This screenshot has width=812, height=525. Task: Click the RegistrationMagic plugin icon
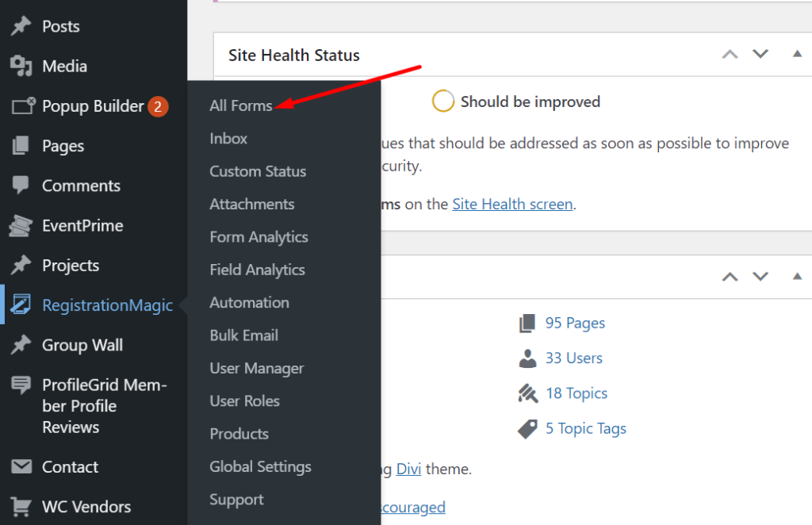21,305
